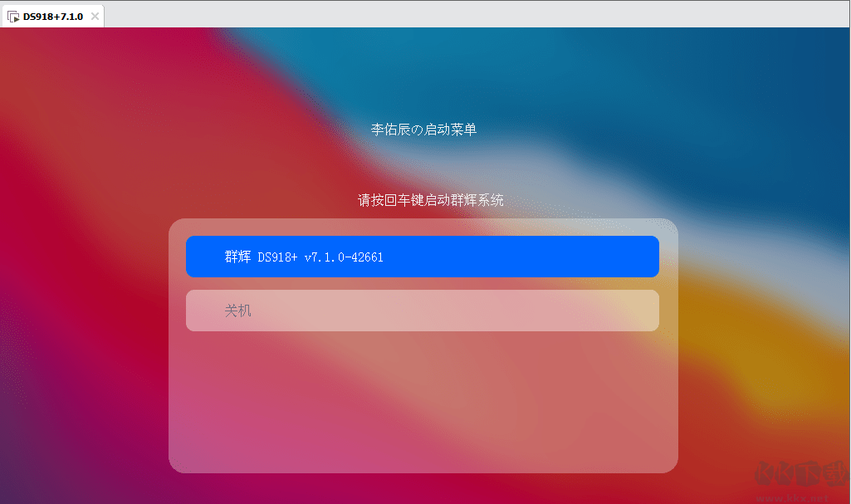Select the 群辉 DS918+ v7.1.0-42661 boot entry

423,257
